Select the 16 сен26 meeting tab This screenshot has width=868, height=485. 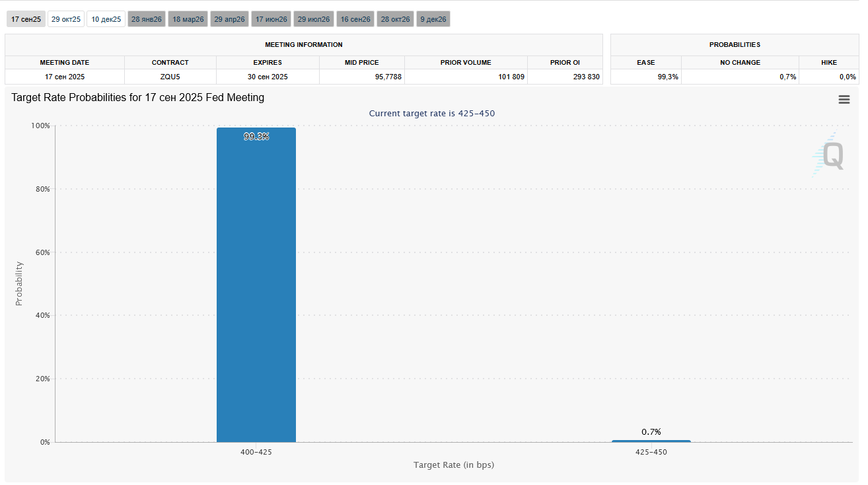[x=355, y=19]
